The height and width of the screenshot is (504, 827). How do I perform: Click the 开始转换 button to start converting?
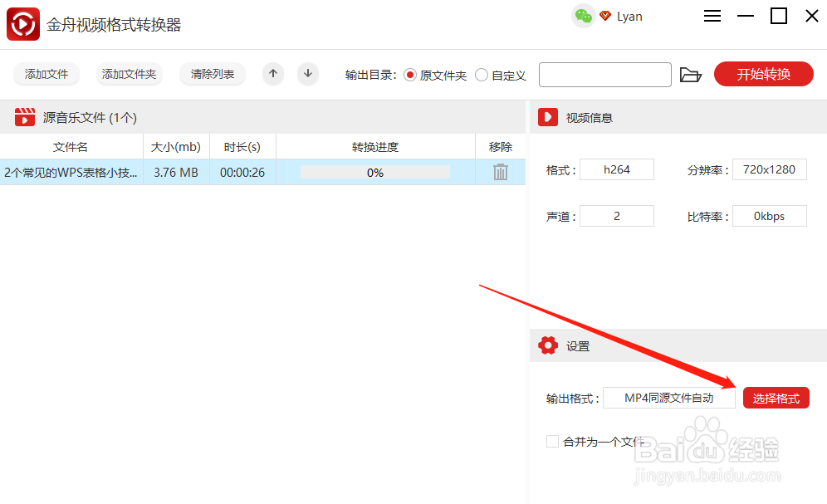763,74
